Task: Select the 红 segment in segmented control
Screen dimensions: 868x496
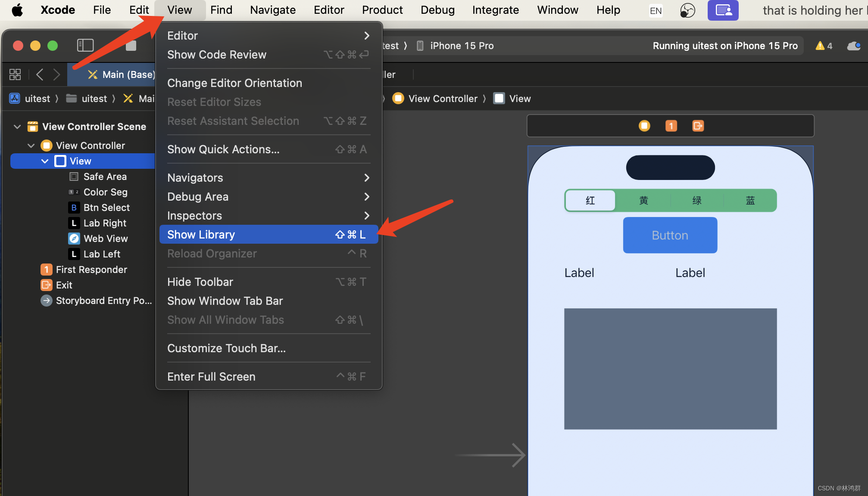Action: (590, 200)
